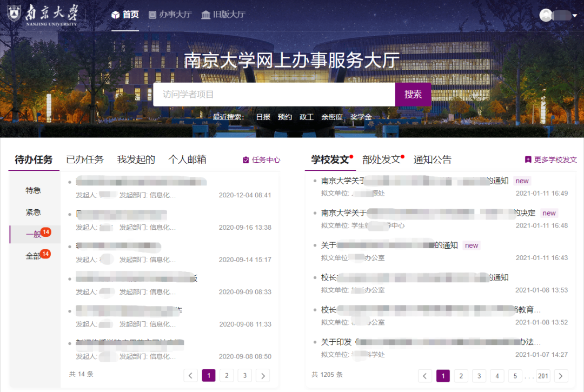Screen dimensions: 584x392
Task: Focus the 访问学者项目 search field
Action: coord(274,95)
